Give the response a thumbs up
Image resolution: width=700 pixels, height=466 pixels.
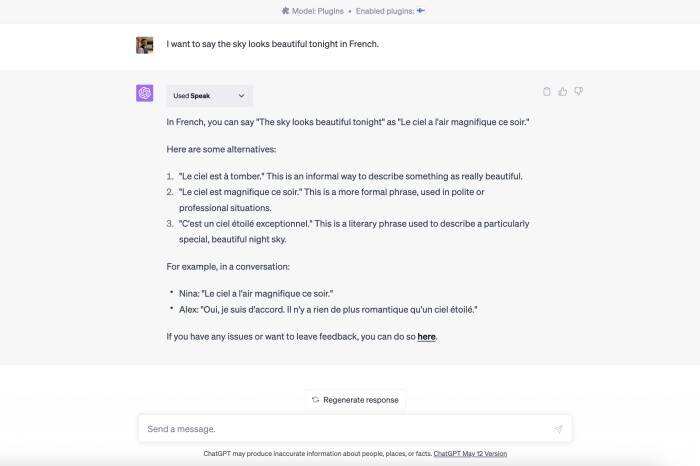point(563,92)
